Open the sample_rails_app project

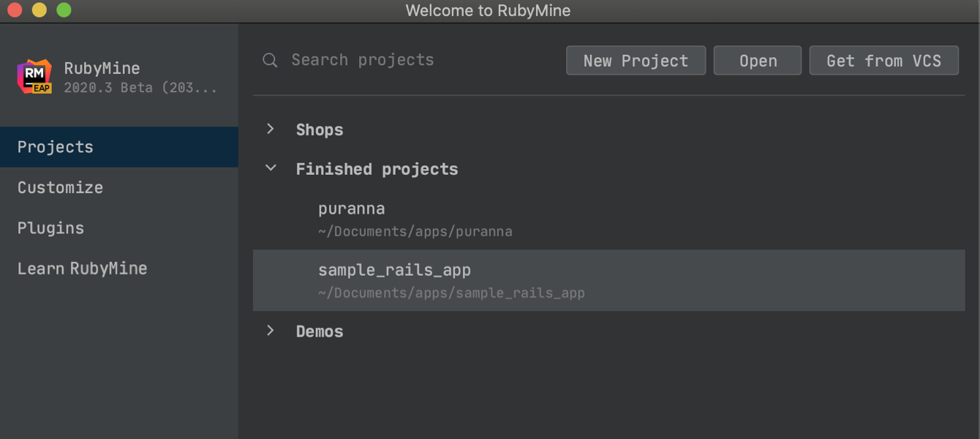[x=609, y=280]
